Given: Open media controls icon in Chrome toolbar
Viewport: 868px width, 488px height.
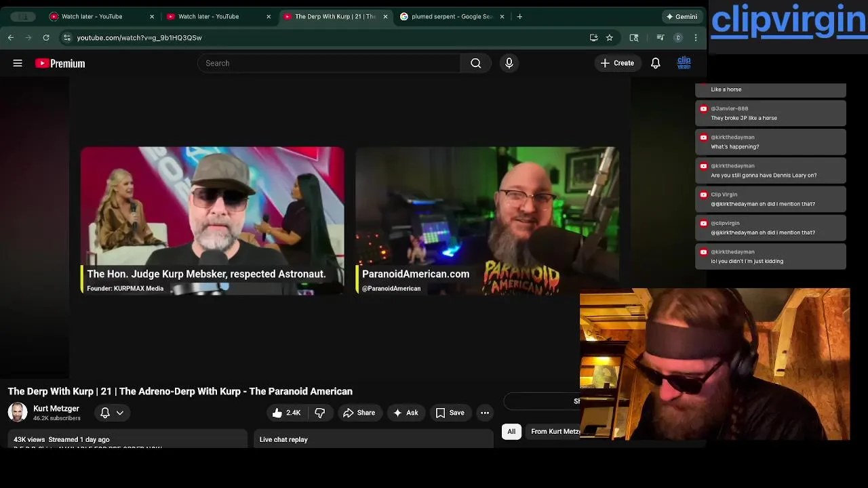Looking at the screenshot, I should point(660,38).
